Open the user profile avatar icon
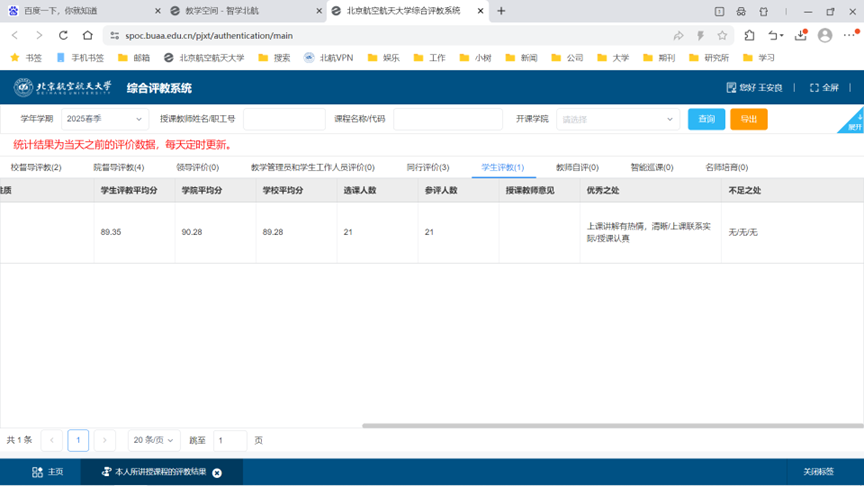864x486 pixels. 825,35
